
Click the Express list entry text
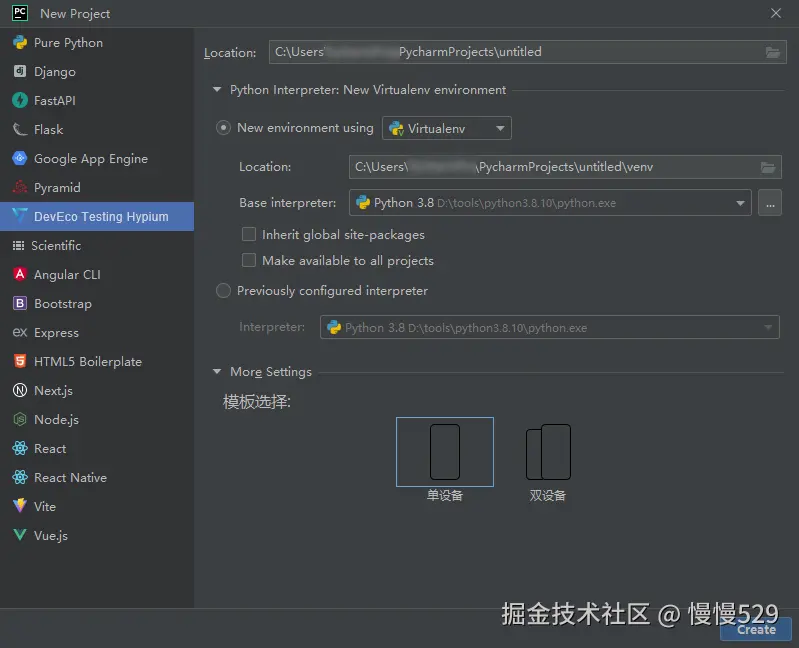(x=57, y=333)
